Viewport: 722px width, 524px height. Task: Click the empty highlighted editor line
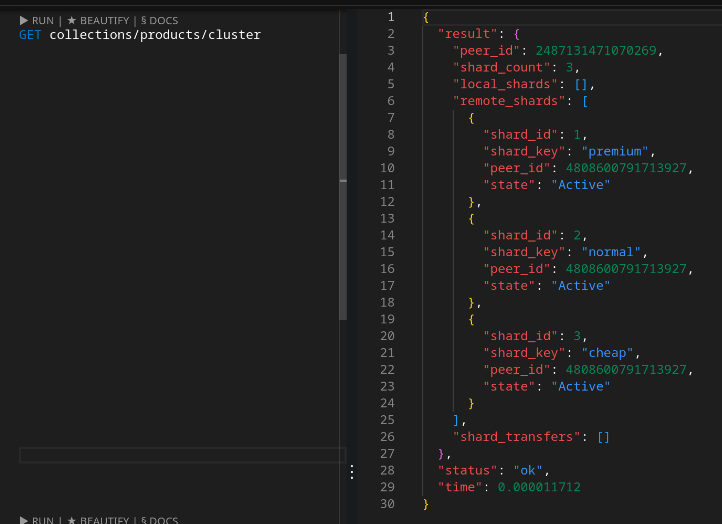[x=182, y=455]
